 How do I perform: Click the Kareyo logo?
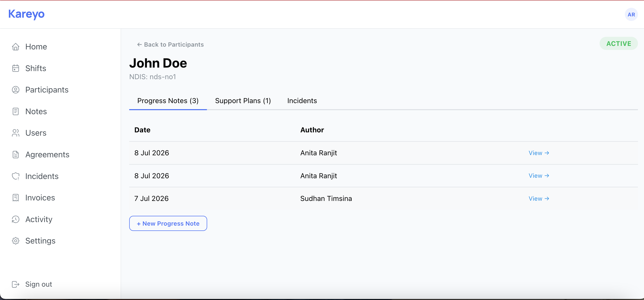[26, 14]
